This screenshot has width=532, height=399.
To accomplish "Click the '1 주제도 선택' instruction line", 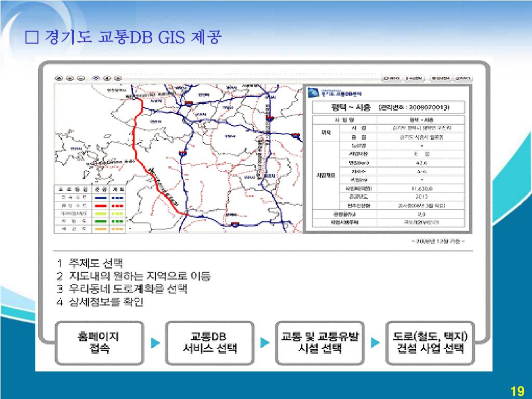I will (90, 263).
